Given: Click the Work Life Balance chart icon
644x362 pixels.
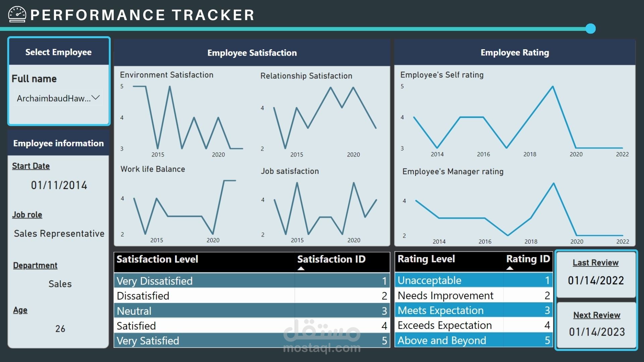Looking at the screenshot, I should (x=184, y=208).
